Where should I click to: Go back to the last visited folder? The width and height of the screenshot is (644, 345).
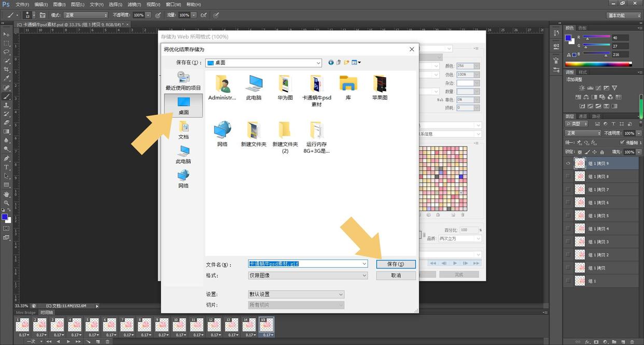point(331,63)
